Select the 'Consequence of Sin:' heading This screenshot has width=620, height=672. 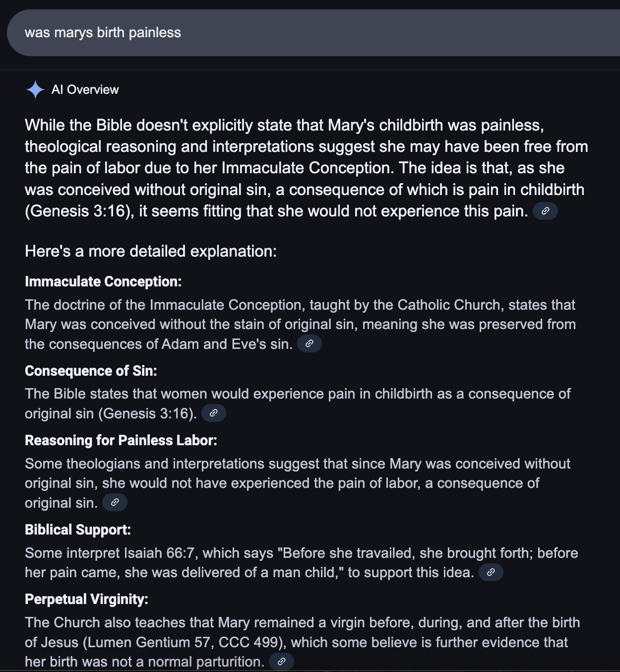91,371
